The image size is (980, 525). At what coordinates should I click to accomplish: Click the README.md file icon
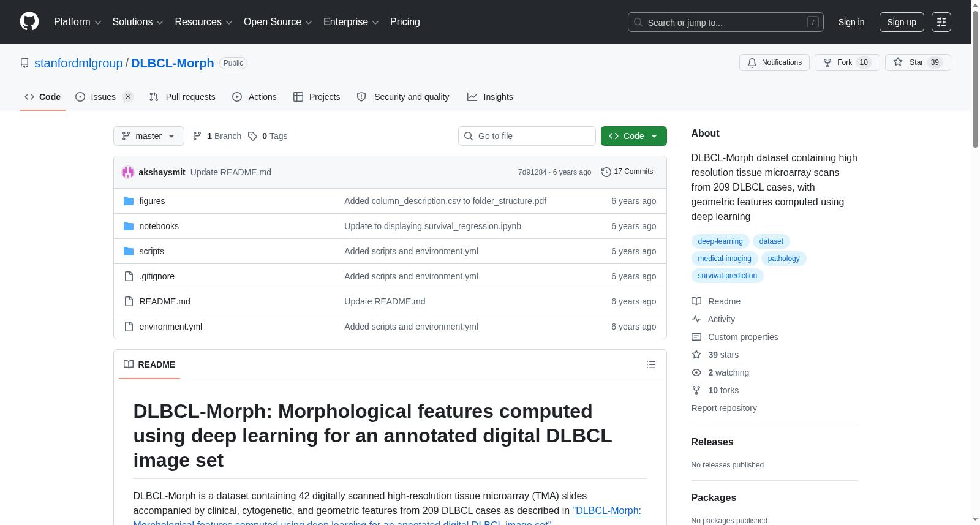click(129, 301)
